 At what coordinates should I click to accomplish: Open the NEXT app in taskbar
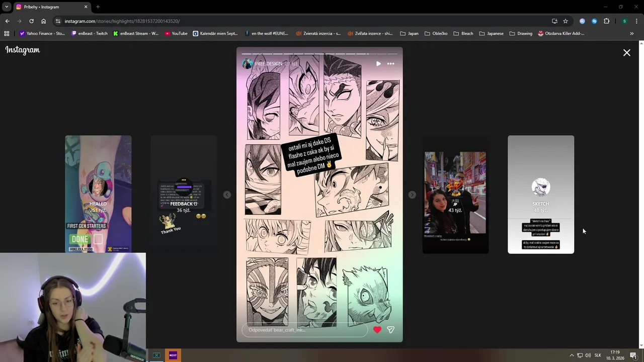(173, 355)
